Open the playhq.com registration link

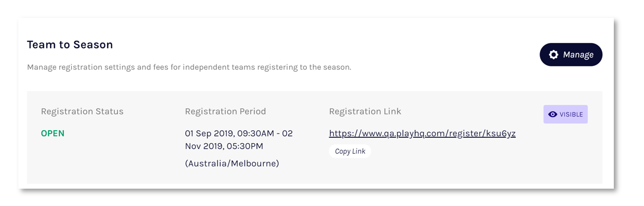422,134
